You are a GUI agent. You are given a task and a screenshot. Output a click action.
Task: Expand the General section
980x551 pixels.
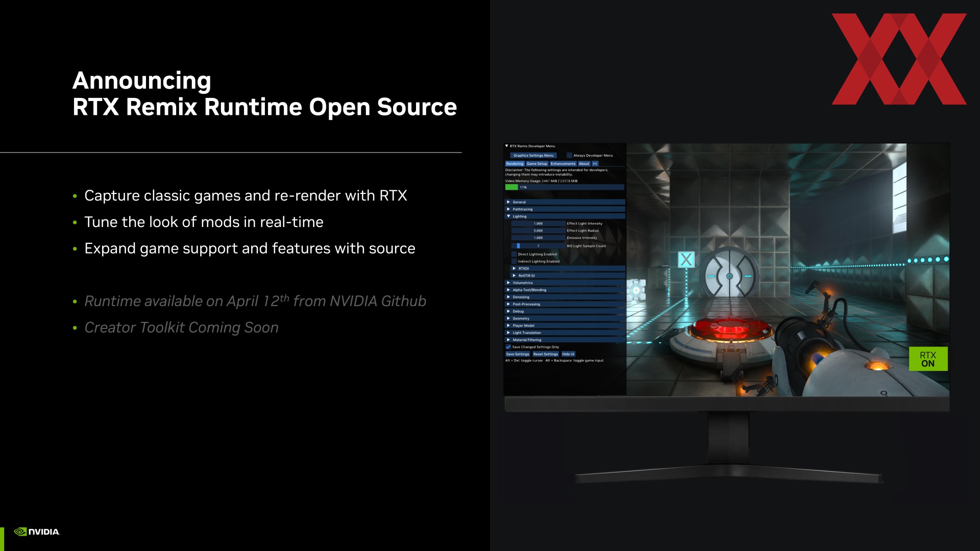pyautogui.click(x=565, y=202)
